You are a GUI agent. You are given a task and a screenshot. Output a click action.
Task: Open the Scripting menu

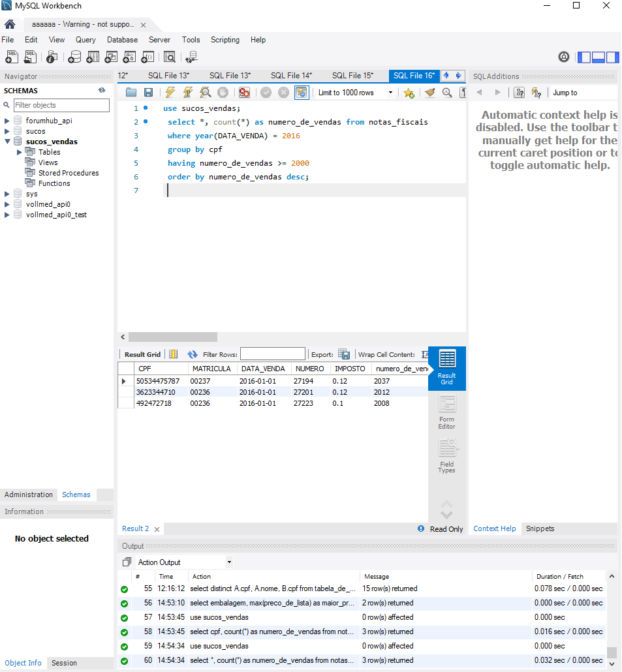225,40
